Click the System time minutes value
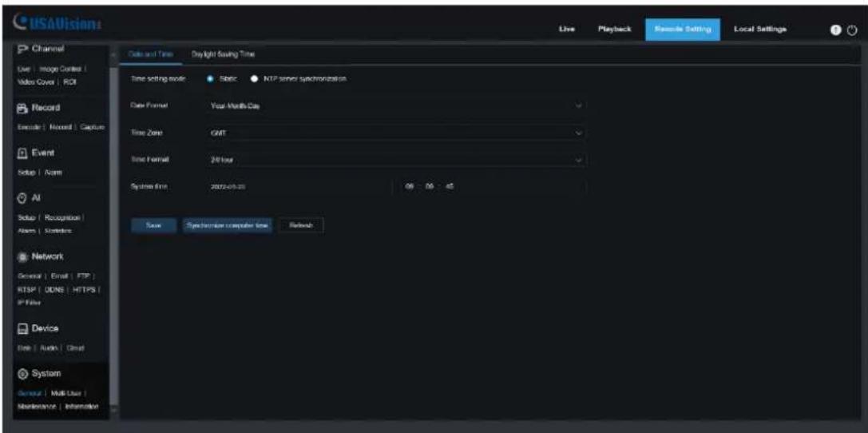 click(x=429, y=187)
